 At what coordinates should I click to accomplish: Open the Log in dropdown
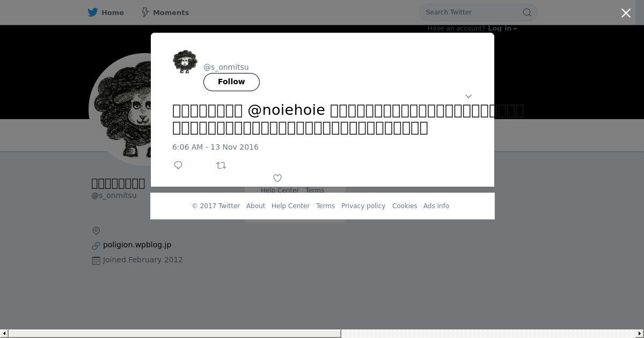502,28
